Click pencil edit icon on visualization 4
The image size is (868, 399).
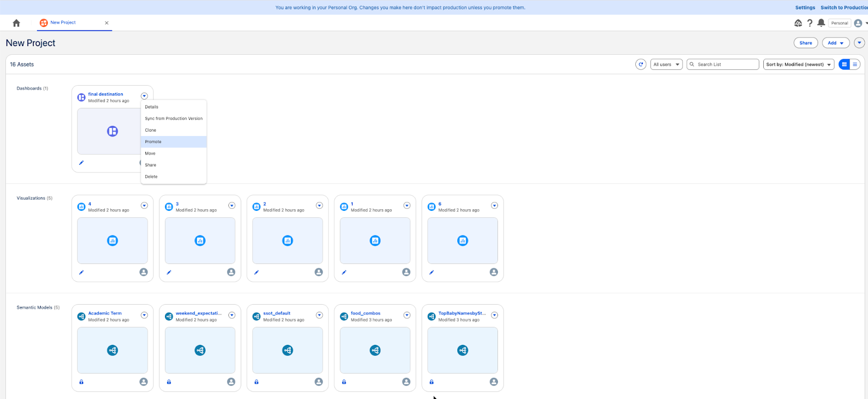click(x=81, y=273)
